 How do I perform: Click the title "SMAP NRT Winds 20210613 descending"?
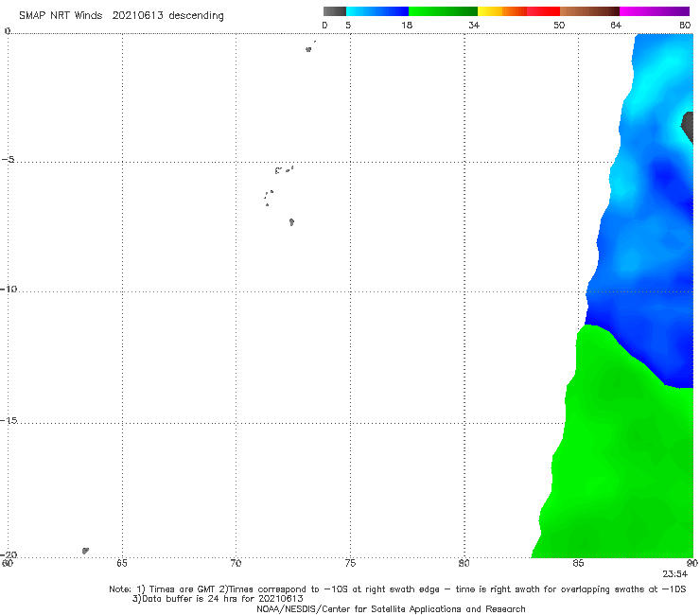pyautogui.click(x=121, y=15)
